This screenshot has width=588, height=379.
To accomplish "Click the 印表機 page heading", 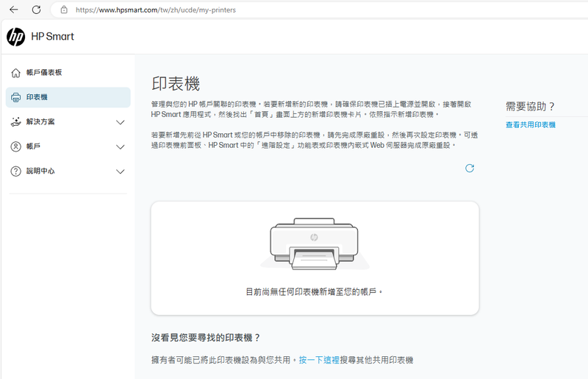I will [x=176, y=83].
